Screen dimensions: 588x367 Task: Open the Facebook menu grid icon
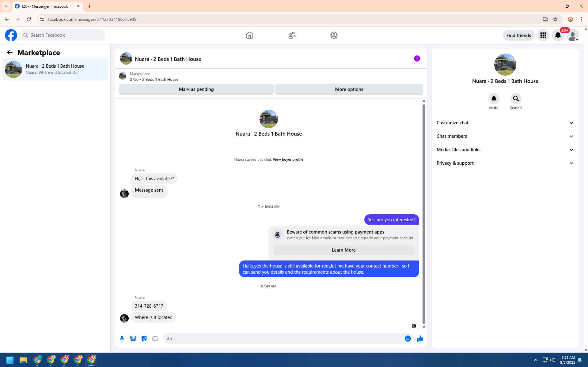click(543, 35)
